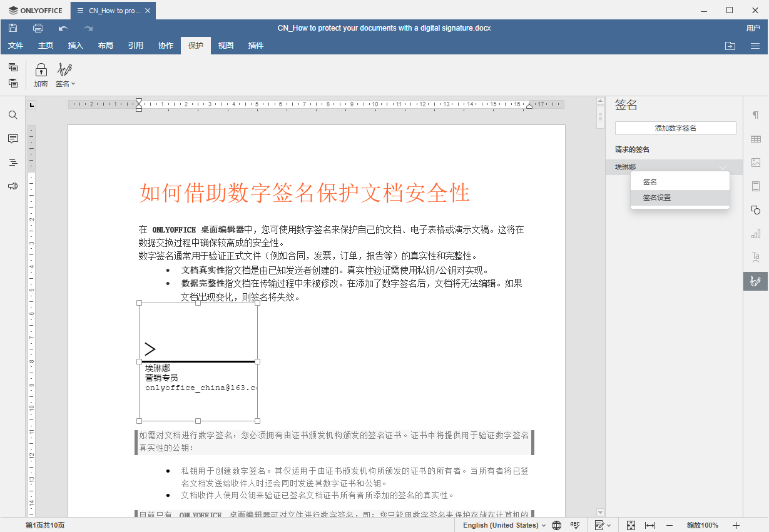Save the document with the floppy icon
This screenshot has width=769, height=532.
tap(13, 28)
